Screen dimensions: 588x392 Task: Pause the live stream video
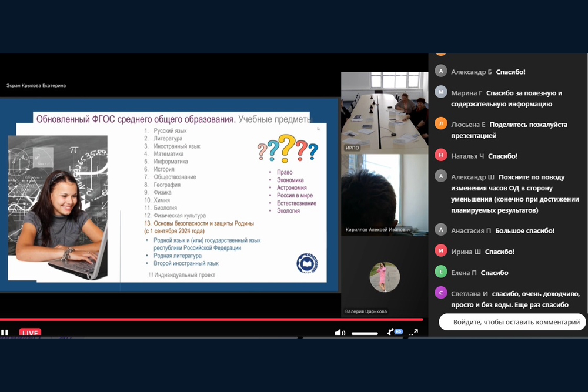pos(5,333)
